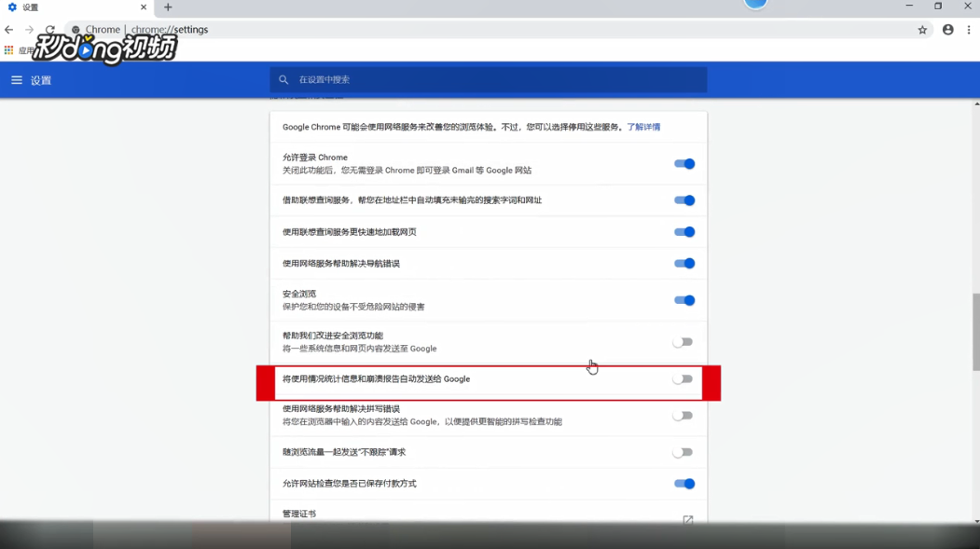This screenshot has height=549, width=980.
Task: Click the browser forward arrow
Action: (30, 29)
